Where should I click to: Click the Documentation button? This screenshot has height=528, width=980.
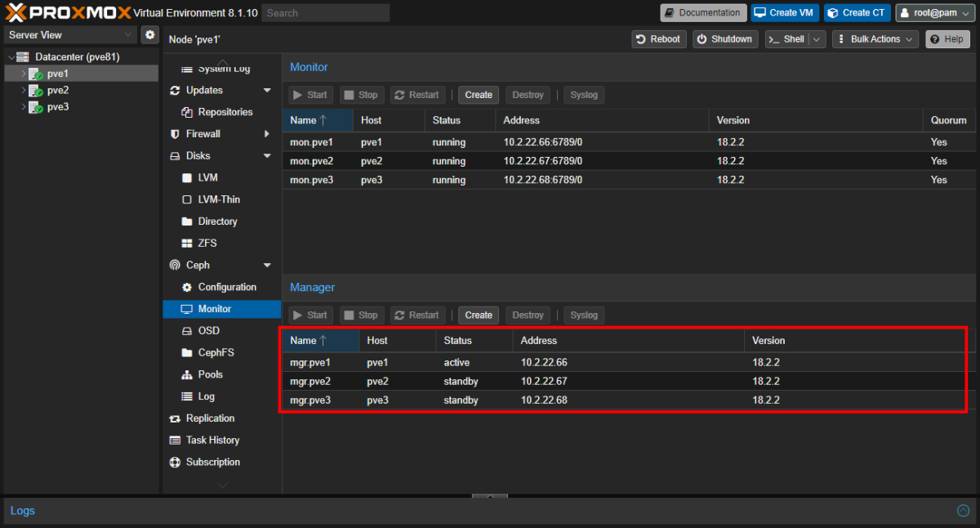point(703,13)
